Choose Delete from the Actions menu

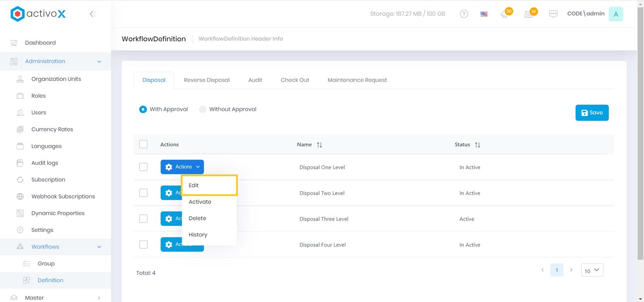click(209, 218)
